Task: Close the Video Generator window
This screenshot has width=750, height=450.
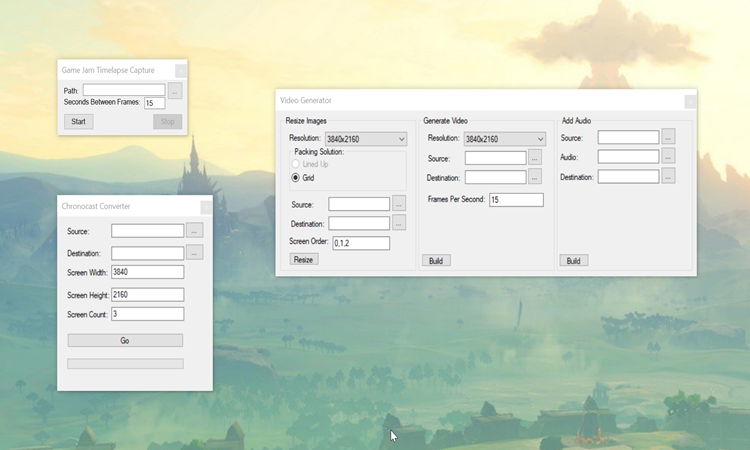Action: pyautogui.click(x=690, y=102)
